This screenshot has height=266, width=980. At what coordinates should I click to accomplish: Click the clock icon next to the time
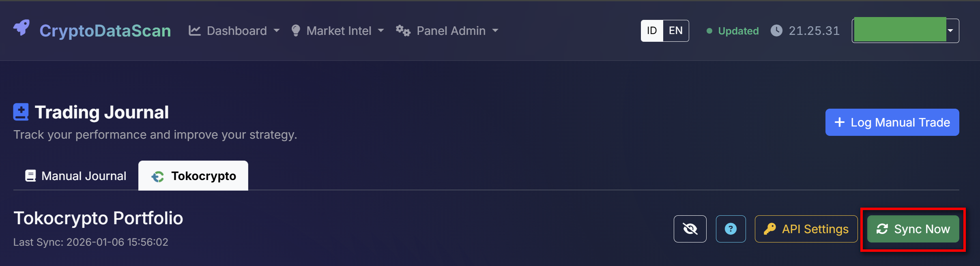777,30
